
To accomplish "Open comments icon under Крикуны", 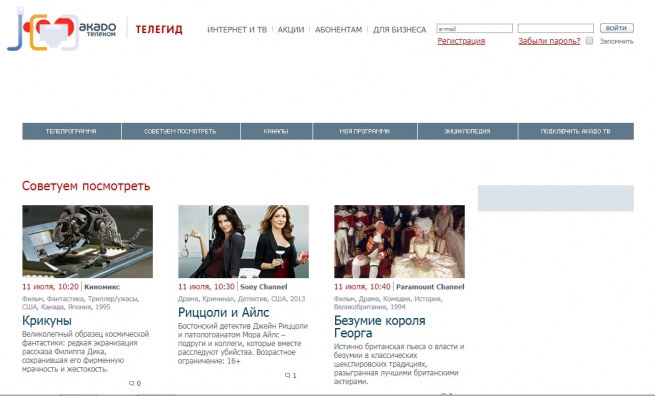I will pyautogui.click(x=132, y=383).
